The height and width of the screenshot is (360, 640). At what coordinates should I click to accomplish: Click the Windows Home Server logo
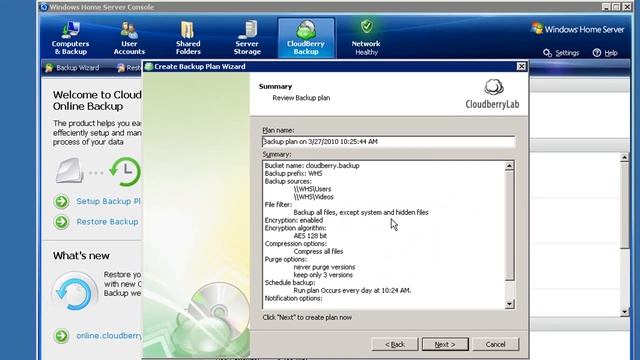577,29
